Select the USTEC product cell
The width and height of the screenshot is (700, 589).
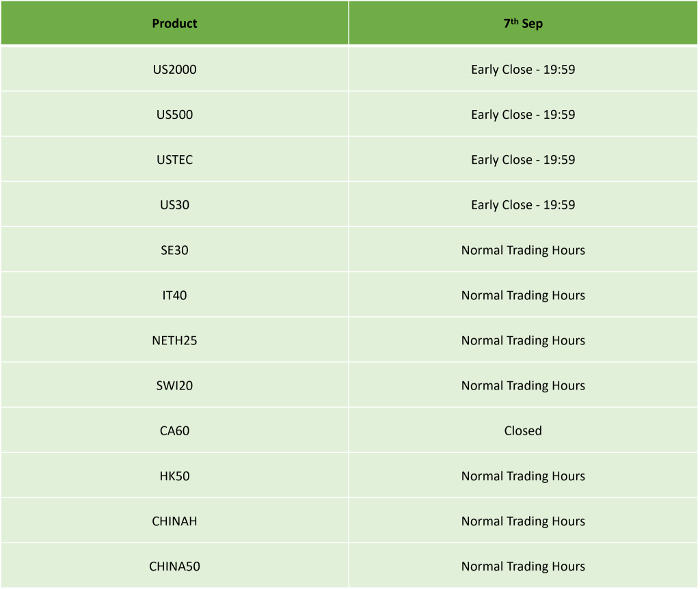174,159
